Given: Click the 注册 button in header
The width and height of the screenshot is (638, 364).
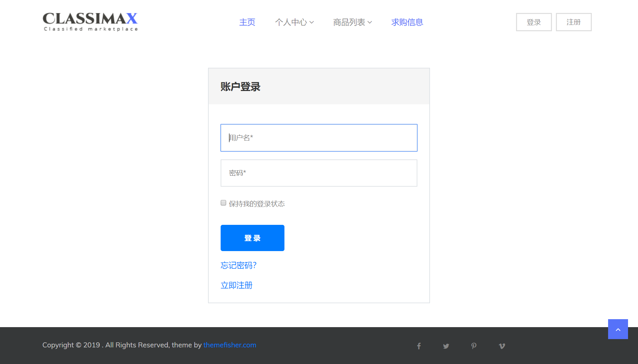Looking at the screenshot, I should [x=574, y=22].
